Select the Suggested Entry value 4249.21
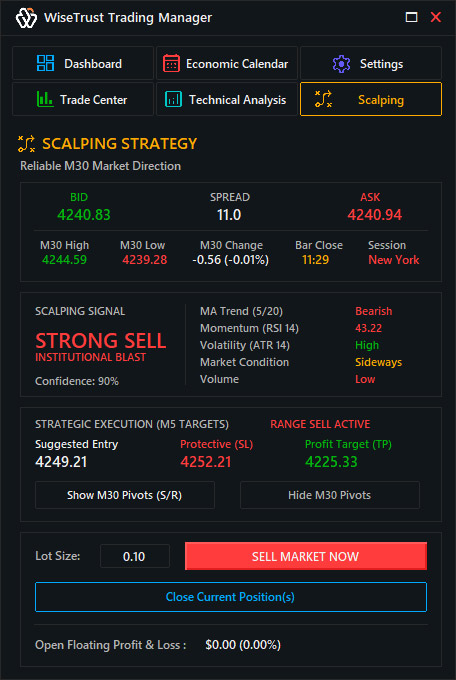The image size is (456, 680). click(61, 462)
